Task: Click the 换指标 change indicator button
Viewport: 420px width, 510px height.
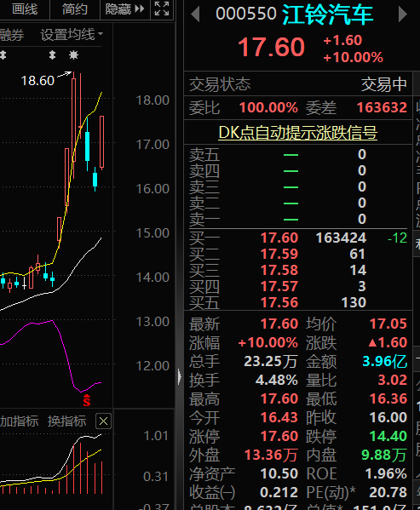Action: tap(66, 421)
